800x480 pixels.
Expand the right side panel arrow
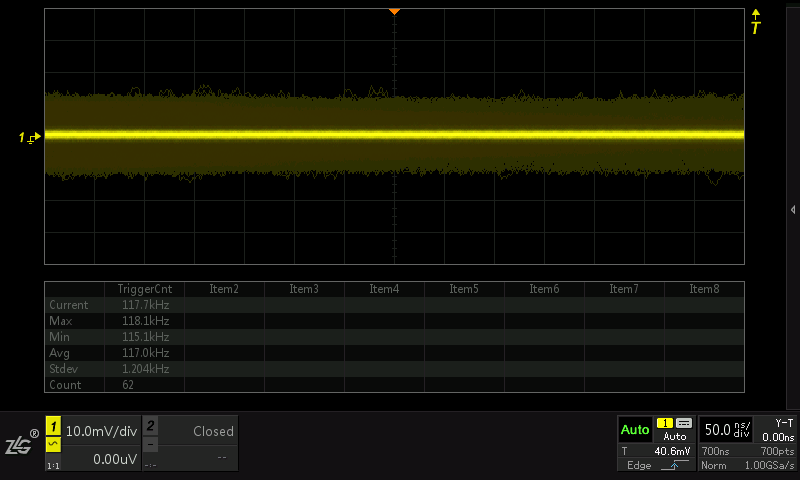[x=792, y=209]
